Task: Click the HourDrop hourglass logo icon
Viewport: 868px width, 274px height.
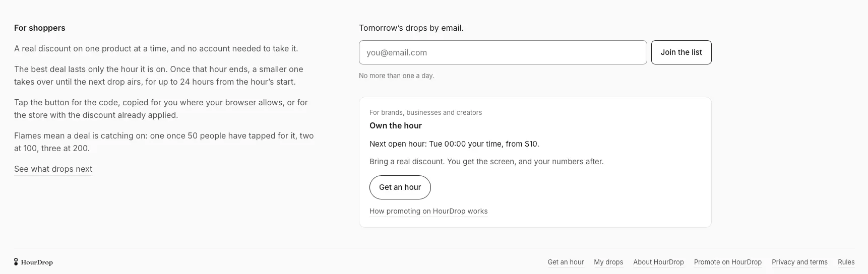Action: click(16, 262)
